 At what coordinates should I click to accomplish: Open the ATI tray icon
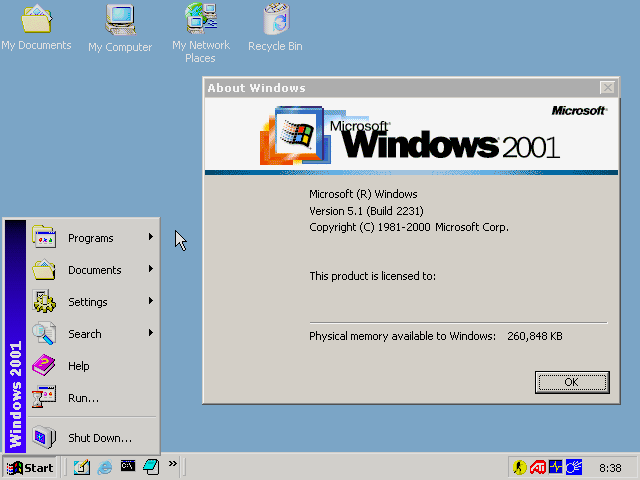pyautogui.click(x=538, y=467)
